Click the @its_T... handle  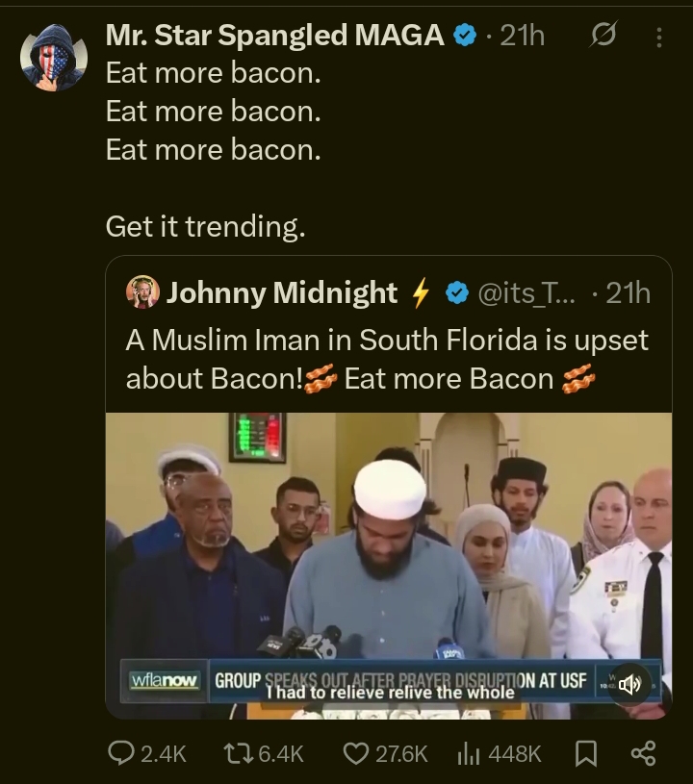[x=529, y=292]
